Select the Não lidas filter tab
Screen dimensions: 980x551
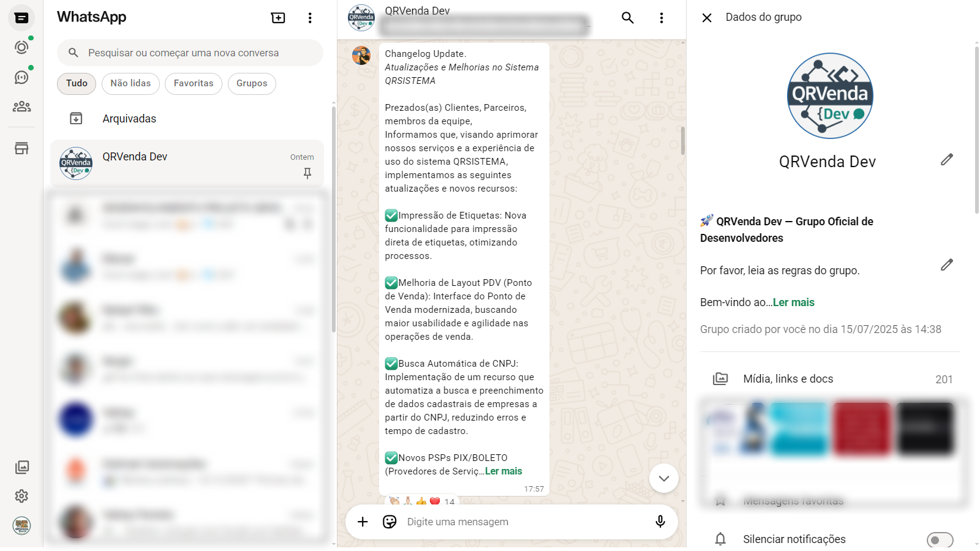click(130, 83)
